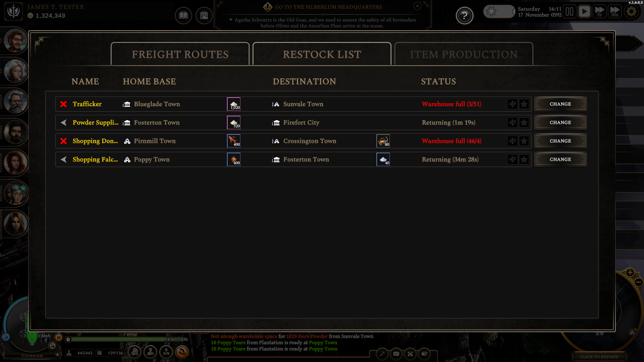This screenshot has height=362, width=644.
Task: Open the settings gear icon
Action: 631,12
